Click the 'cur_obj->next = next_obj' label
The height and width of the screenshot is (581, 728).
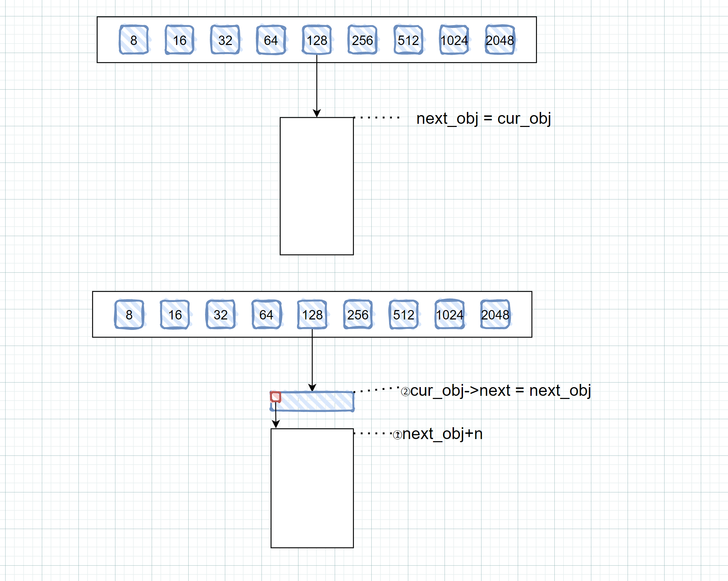[x=499, y=391]
